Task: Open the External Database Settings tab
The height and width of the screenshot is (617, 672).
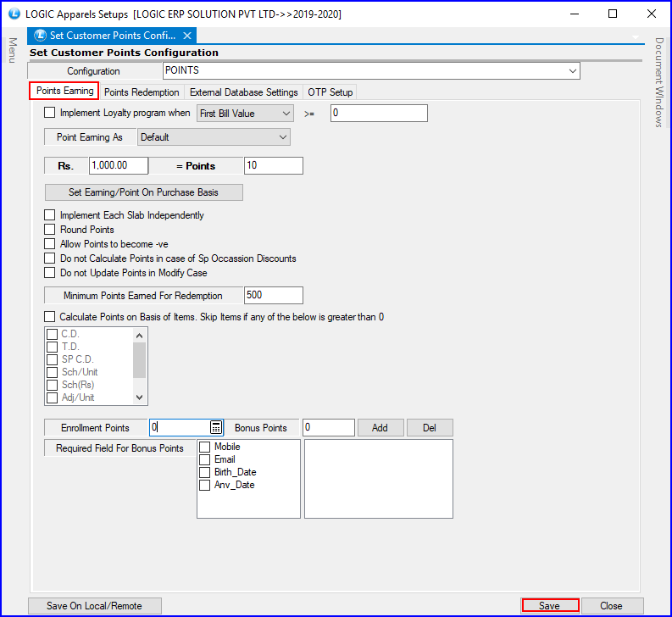Action: pos(243,92)
